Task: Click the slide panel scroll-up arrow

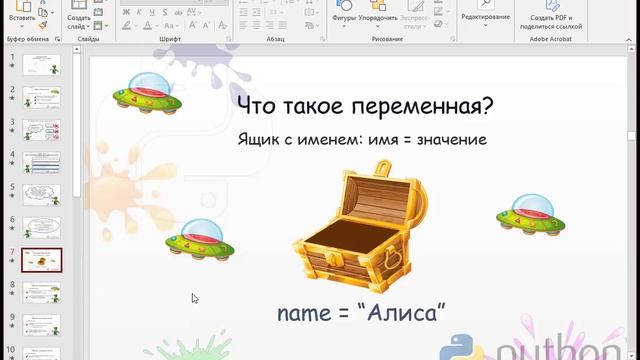Action: 76,49
